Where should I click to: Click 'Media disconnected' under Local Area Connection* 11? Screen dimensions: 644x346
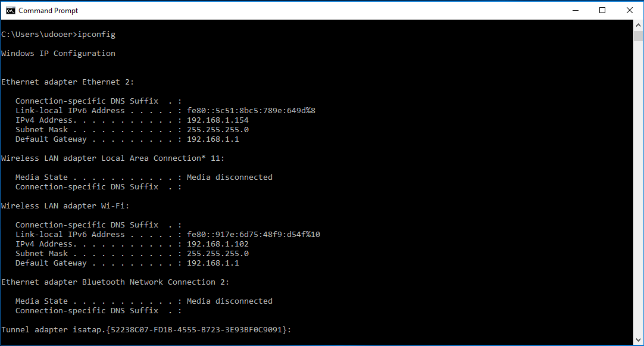click(x=230, y=177)
